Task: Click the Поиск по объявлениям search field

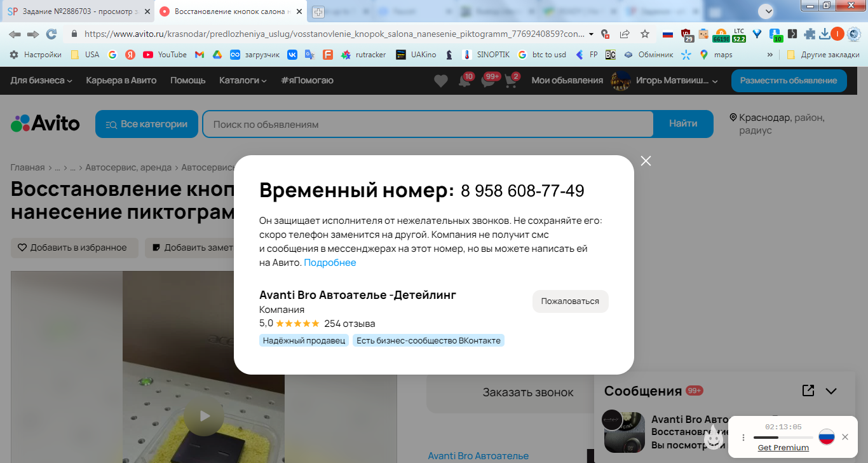Action: (x=428, y=124)
